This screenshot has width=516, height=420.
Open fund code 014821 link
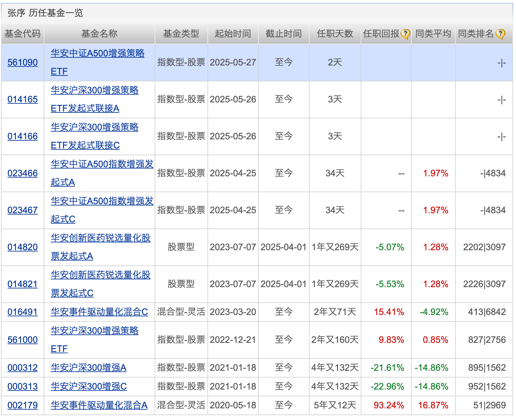click(x=23, y=284)
